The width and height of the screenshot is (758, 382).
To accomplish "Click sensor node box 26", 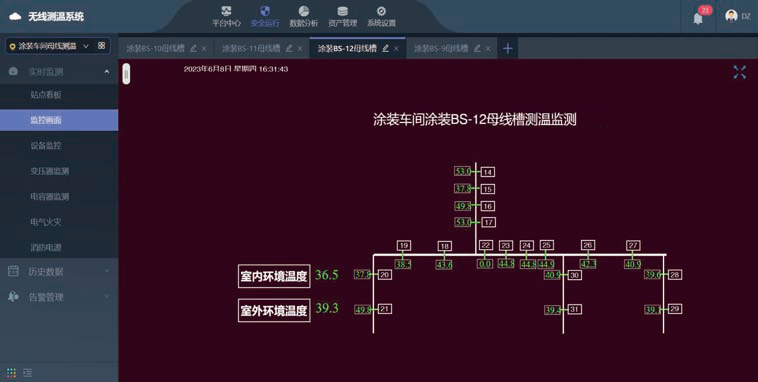I will point(588,245).
